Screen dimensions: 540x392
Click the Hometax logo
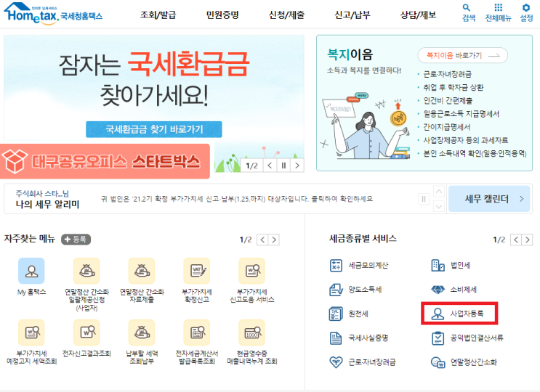click(x=53, y=14)
